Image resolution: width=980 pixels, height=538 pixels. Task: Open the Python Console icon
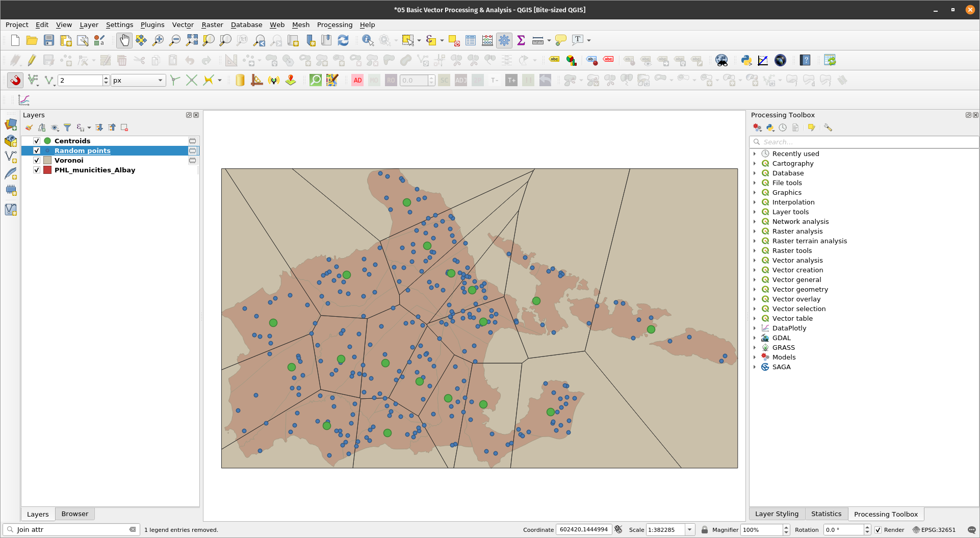(x=746, y=60)
